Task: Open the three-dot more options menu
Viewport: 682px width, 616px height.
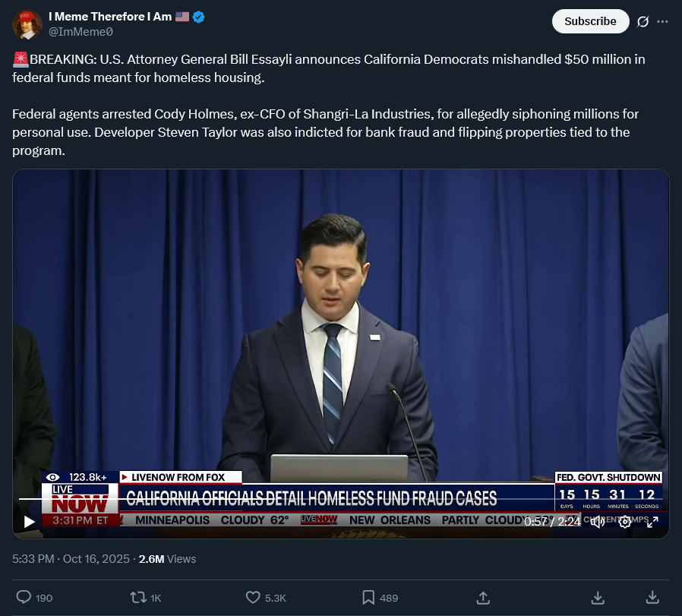Action: [662, 21]
